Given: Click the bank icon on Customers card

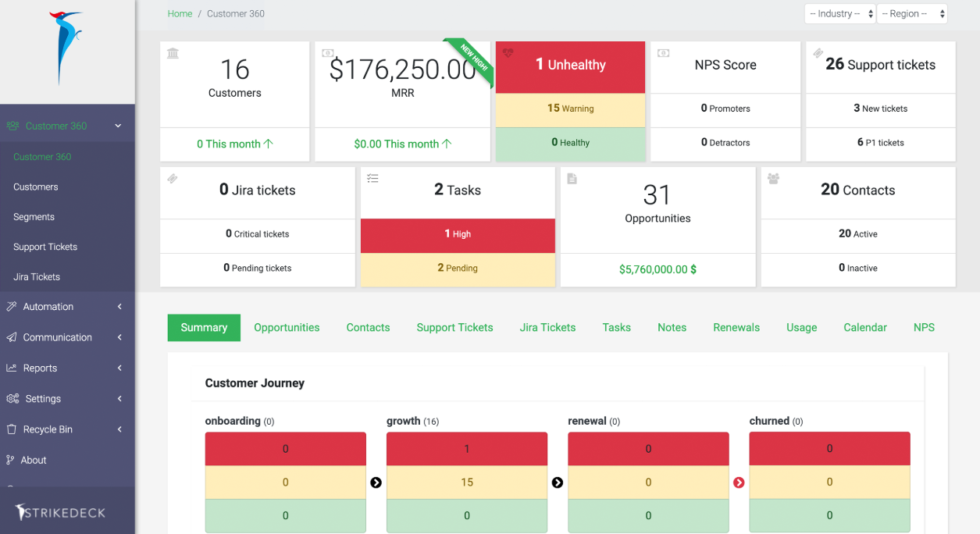Looking at the screenshot, I should (x=173, y=53).
